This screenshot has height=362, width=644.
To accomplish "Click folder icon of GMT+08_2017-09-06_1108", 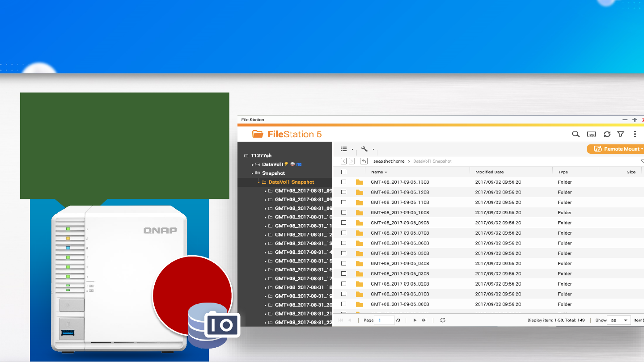I will coord(360,202).
